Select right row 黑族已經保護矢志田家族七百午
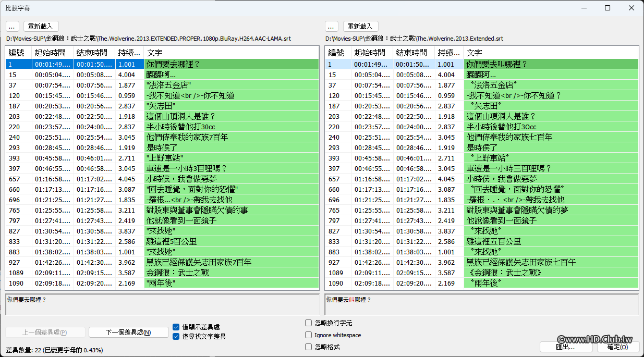The width and height of the screenshot is (644, 357). [x=482, y=262]
